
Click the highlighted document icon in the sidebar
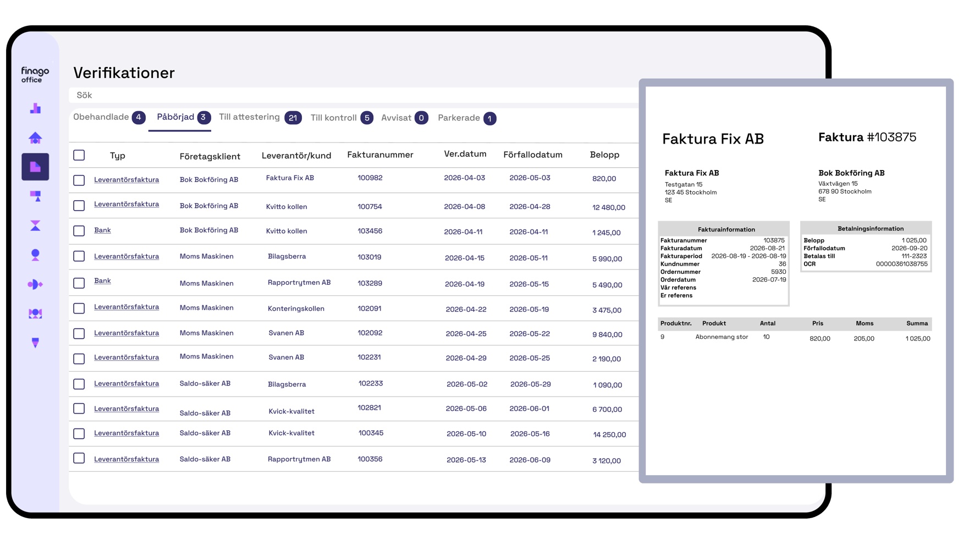[35, 167]
